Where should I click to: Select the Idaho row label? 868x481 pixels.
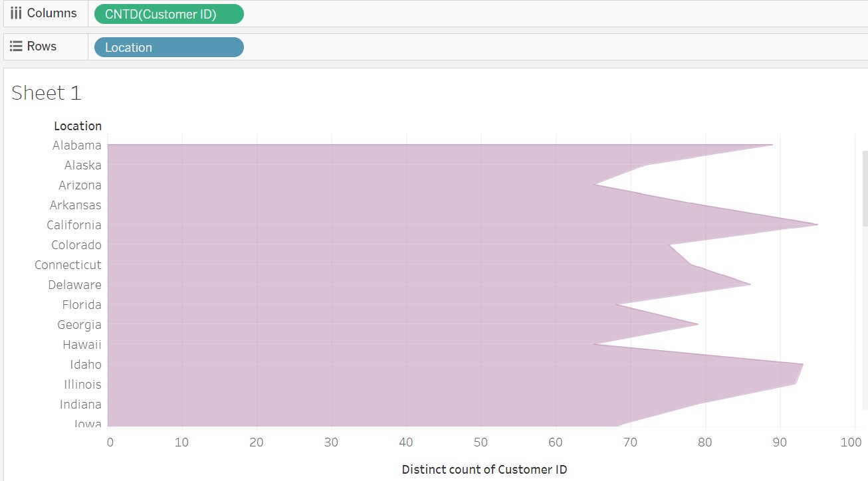86,365
